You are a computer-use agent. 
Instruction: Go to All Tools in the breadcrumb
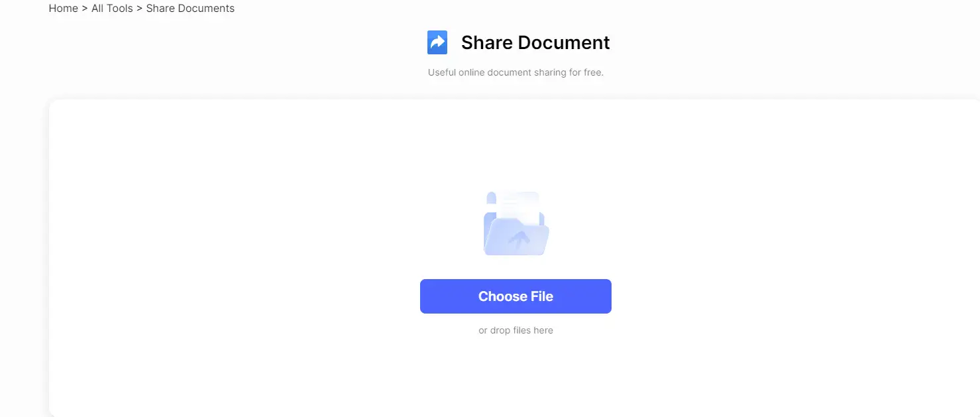112,9
